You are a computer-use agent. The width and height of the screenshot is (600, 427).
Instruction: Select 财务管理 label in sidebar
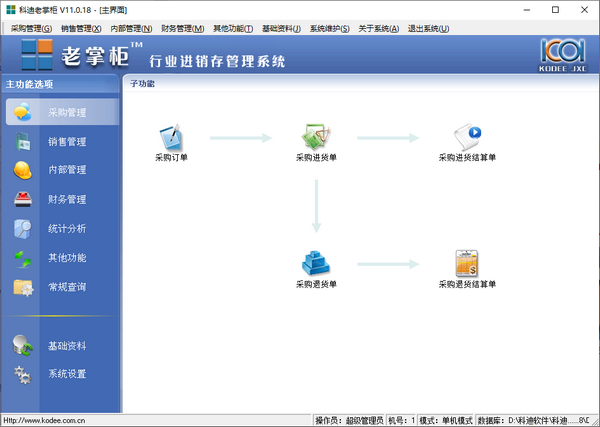pos(67,199)
